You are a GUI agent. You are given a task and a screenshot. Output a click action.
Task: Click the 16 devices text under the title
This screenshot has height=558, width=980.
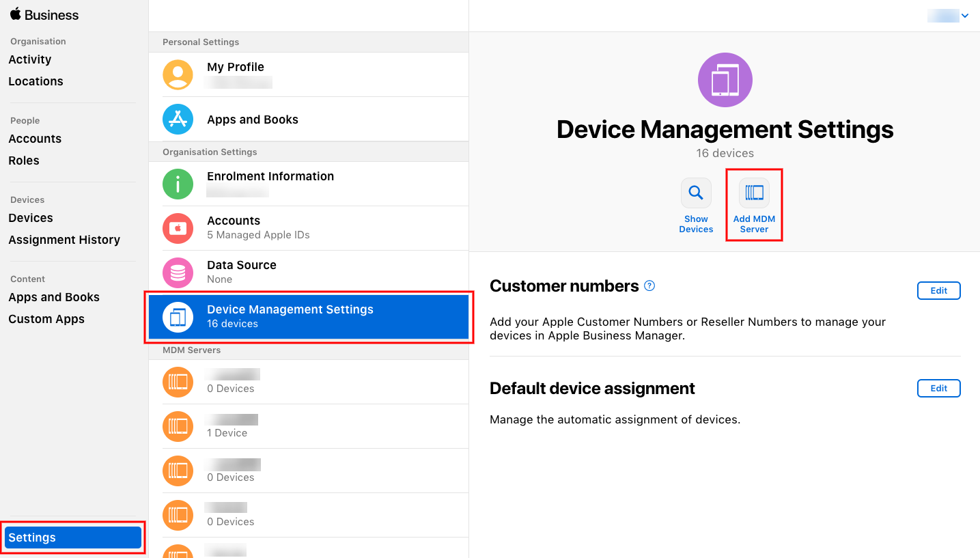tap(725, 153)
